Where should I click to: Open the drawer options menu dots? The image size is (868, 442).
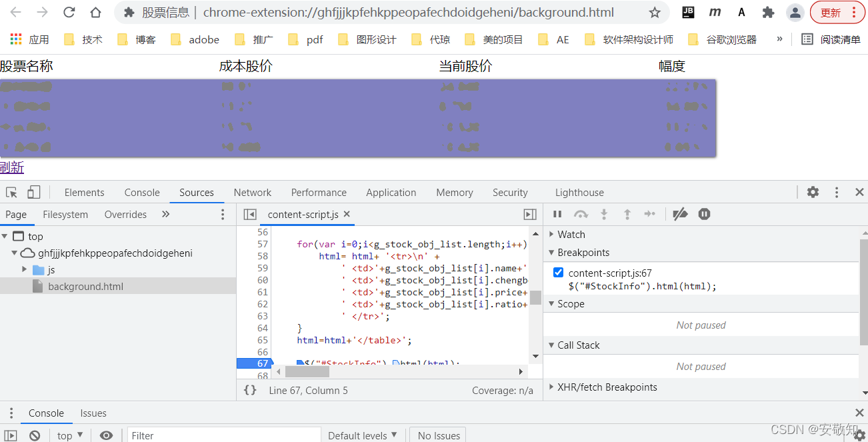(11, 413)
